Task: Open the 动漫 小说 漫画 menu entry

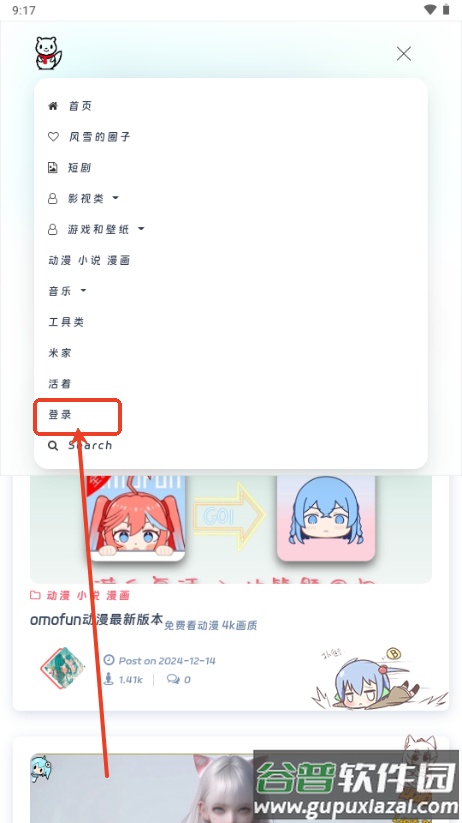Action: point(89,260)
